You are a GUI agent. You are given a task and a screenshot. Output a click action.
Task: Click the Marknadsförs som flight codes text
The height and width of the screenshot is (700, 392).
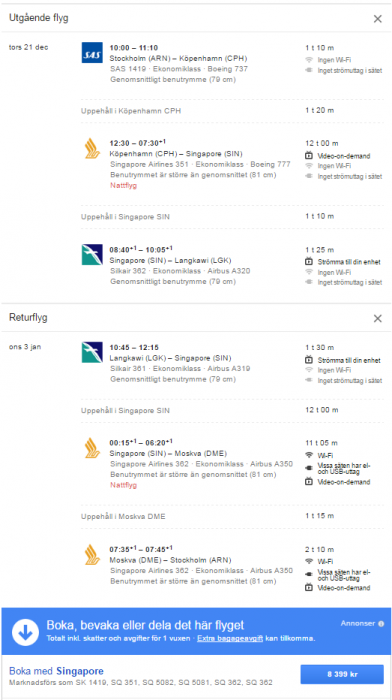[x=141, y=683]
